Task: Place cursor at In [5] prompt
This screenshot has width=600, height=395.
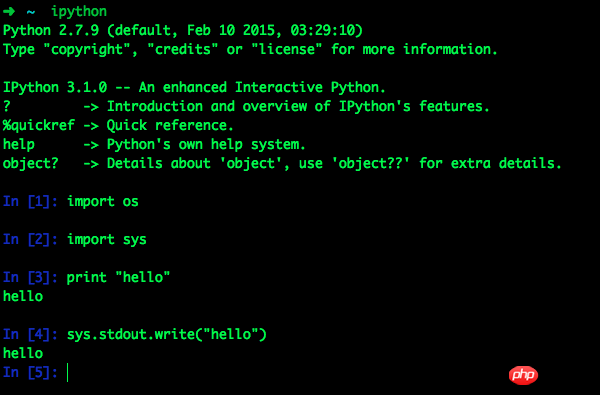Action: click(x=68, y=372)
